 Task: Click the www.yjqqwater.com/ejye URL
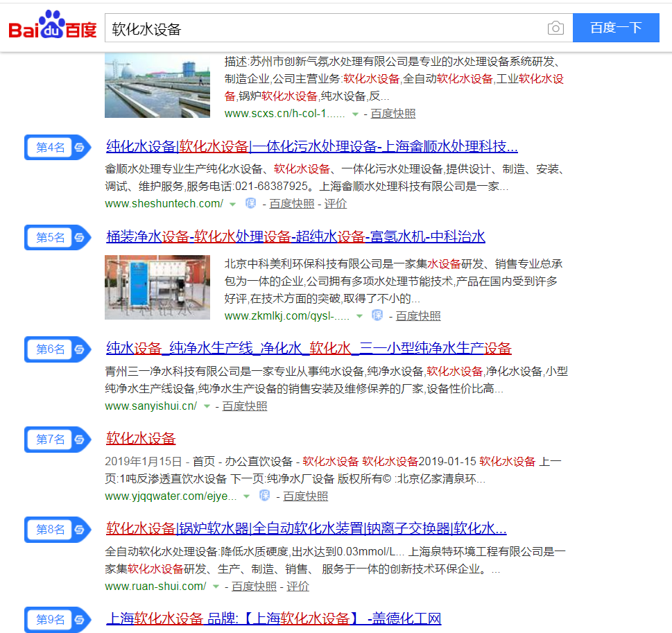pyautogui.click(x=171, y=496)
